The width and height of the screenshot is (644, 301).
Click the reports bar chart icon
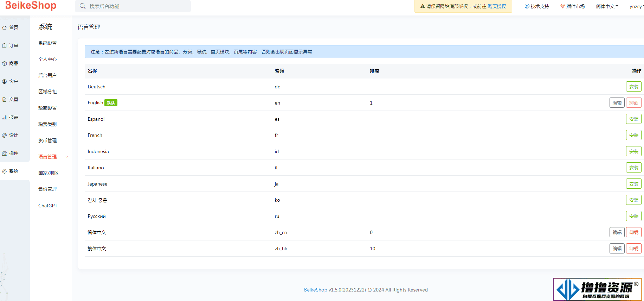pos(4,117)
